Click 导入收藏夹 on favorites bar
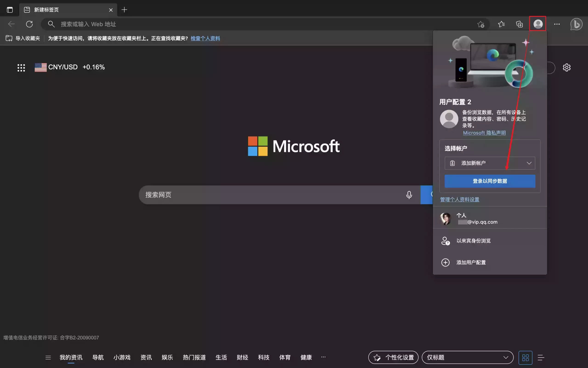 tap(23, 38)
